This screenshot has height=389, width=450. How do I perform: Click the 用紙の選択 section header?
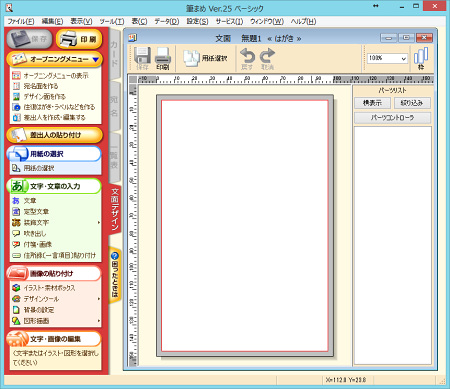tap(54, 154)
